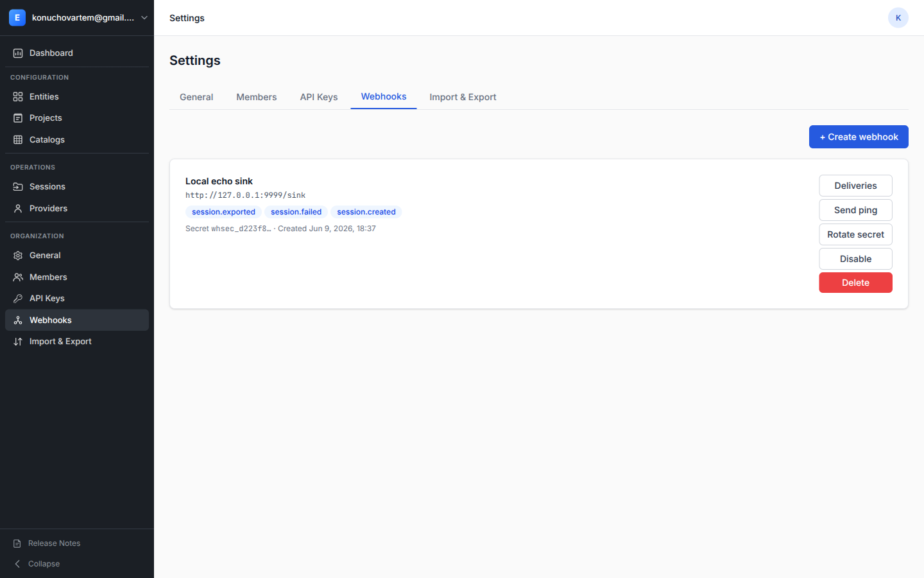Screen dimensions: 924x578
Task: Navigate to Sessions in sidebar
Action: (x=77, y=187)
